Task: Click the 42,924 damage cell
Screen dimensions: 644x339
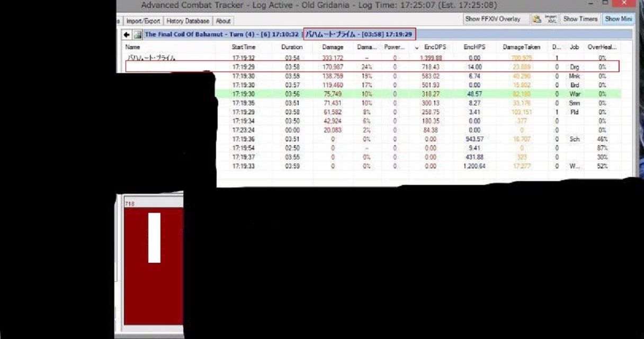Action: point(333,121)
